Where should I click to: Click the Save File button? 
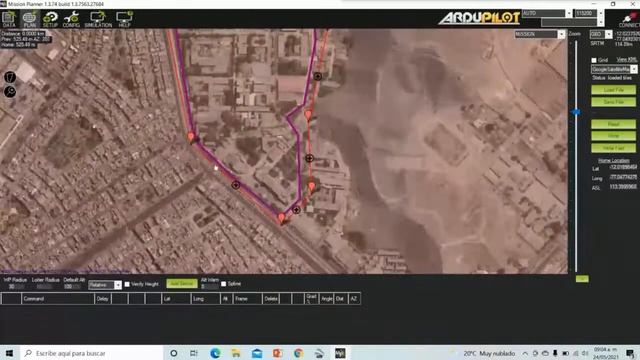click(613, 102)
